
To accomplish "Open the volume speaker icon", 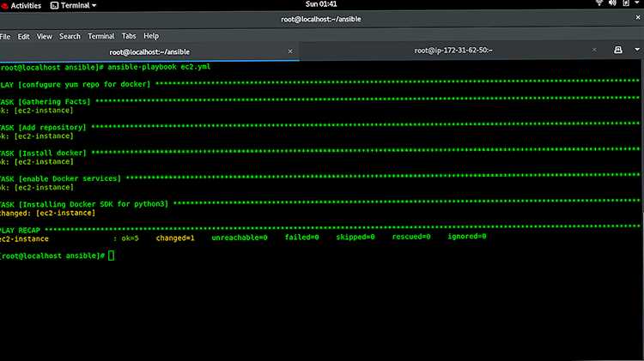I will click(612, 3).
